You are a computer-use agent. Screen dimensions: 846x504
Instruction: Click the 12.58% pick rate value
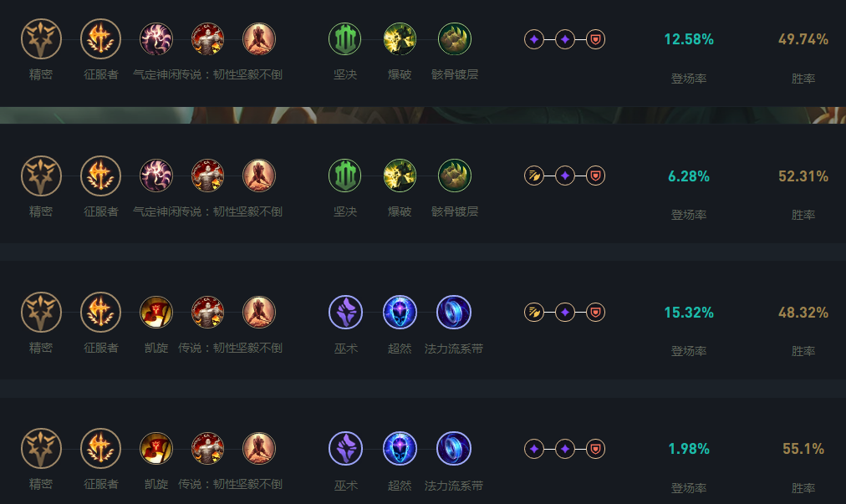click(x=689, y=39)
